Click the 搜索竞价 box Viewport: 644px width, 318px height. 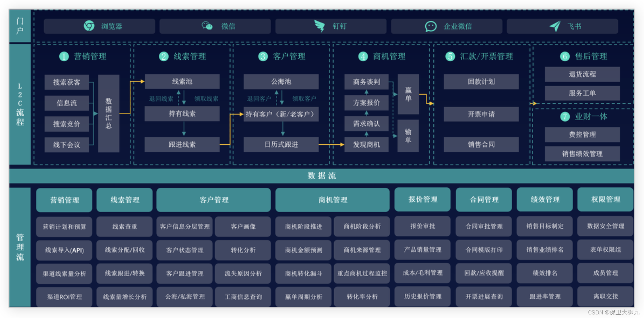click(66, 124)
